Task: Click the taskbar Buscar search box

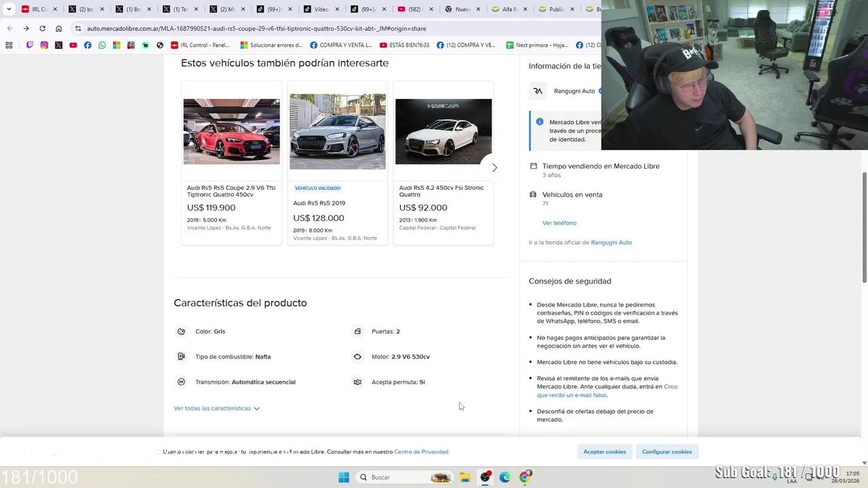Action: point(403,477)
